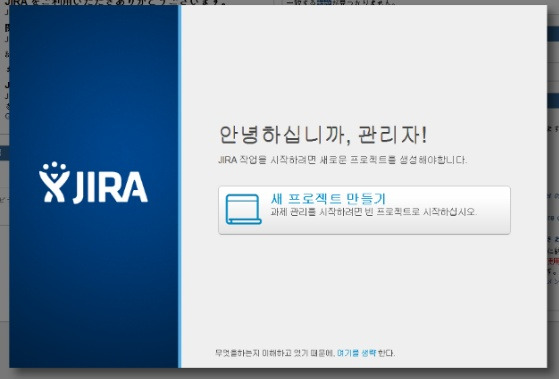Screen dimensions: 559x379
Task: Click the 새 프로젝트 만들기 button
Action: (x=364, y=210)
